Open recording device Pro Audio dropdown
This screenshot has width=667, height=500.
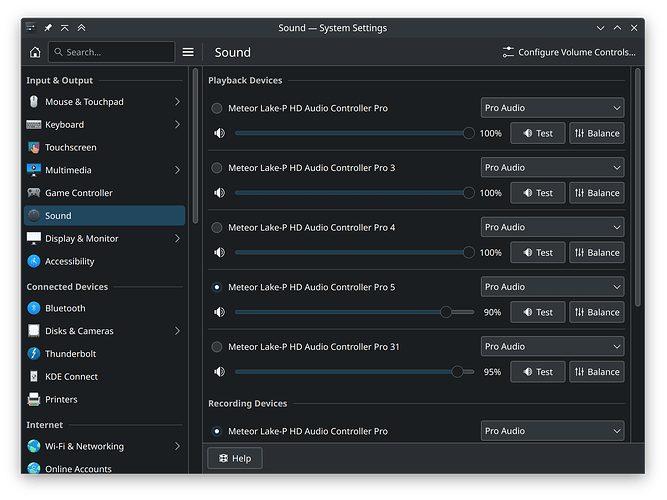[552, 431]
